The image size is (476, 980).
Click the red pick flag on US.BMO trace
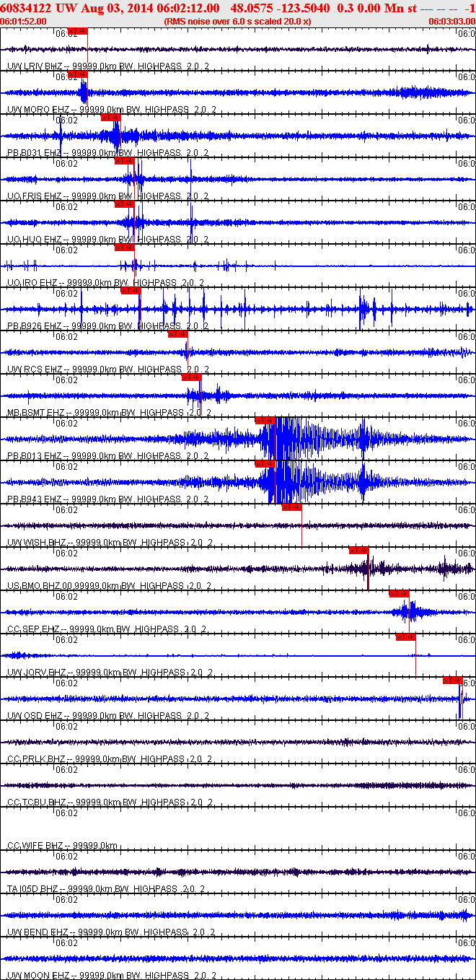pos(358,551)
